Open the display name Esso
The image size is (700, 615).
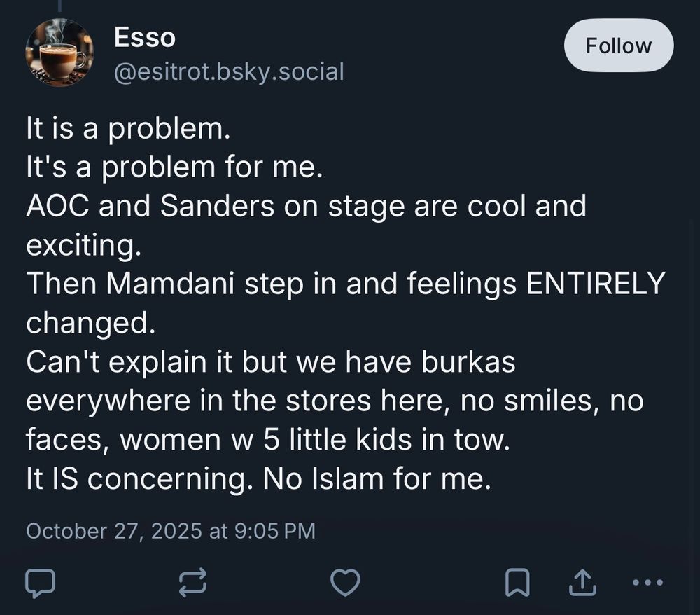click(144, 38)
